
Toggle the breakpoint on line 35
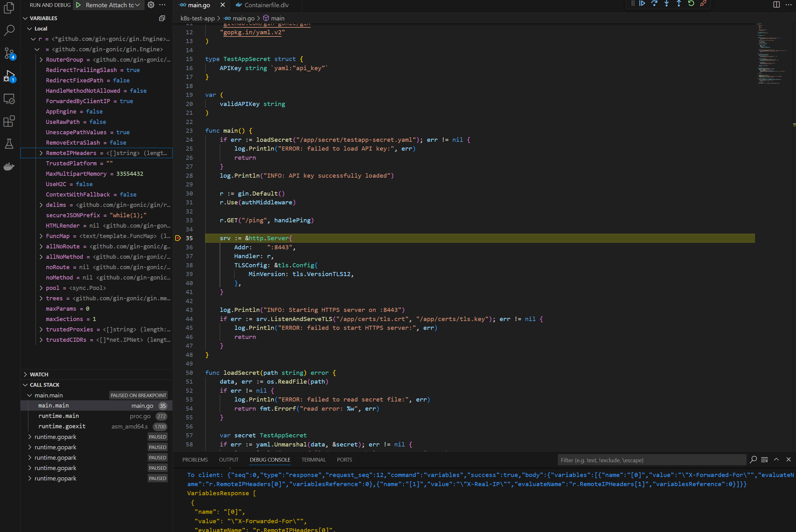pyautogui.click(x=178, y=238)
